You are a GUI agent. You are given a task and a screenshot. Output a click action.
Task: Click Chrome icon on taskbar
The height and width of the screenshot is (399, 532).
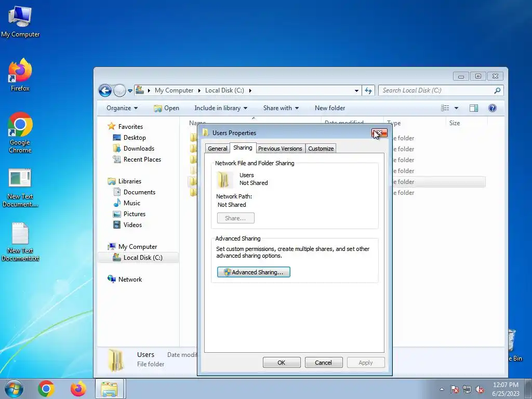46,389
